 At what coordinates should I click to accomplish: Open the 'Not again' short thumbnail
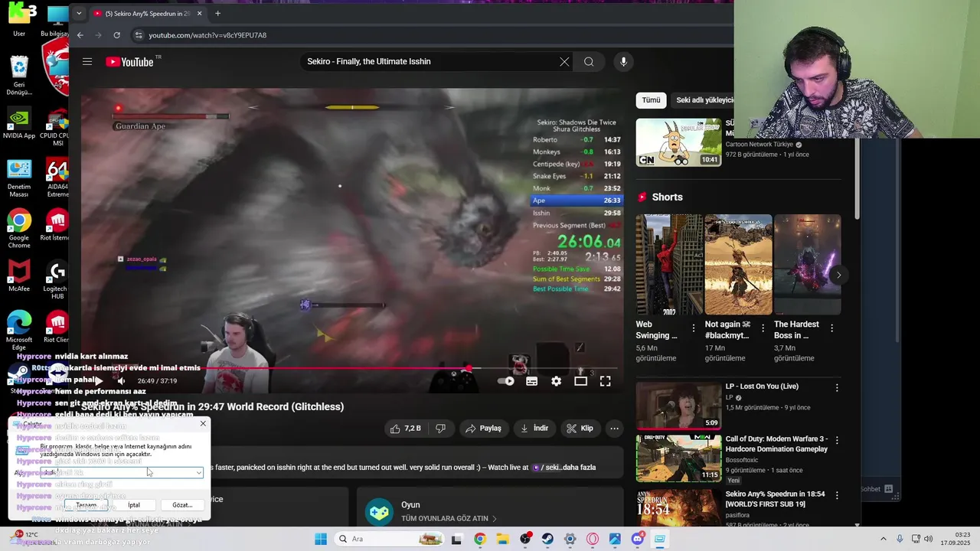[x=738, y=265]
